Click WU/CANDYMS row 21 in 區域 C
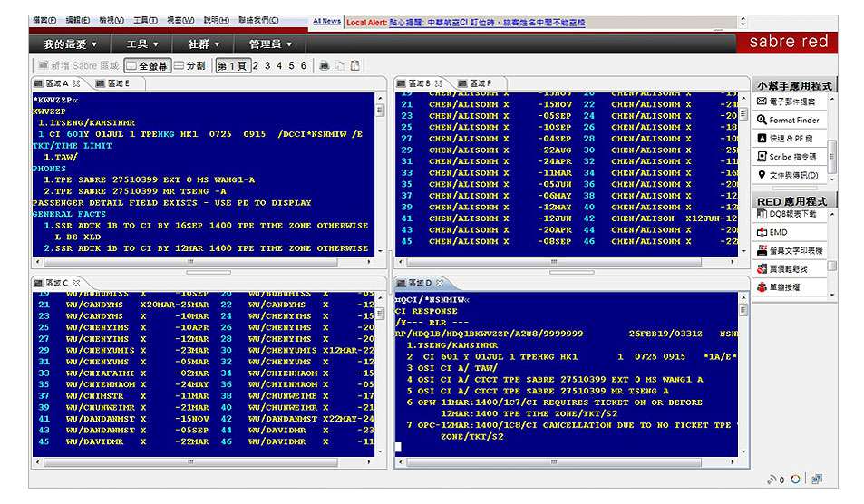The height and width of the screenshot is (504, 864). click(x=123, y=305)
